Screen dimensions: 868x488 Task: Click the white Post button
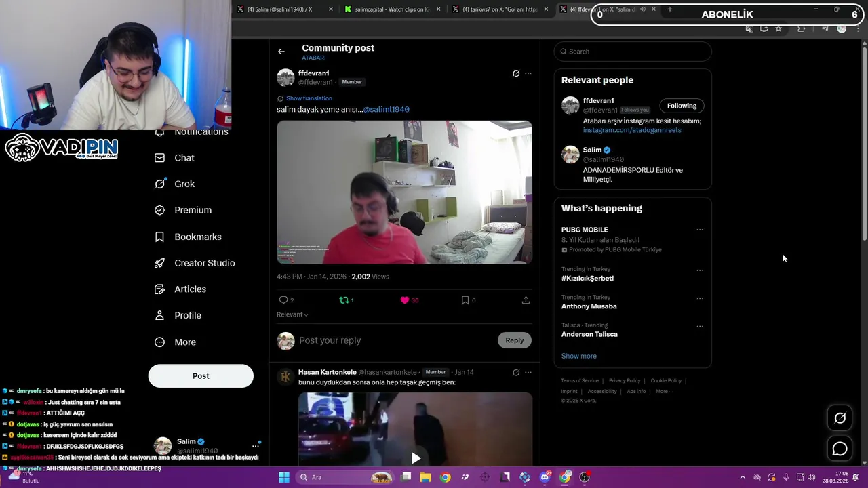click(201, 375)
